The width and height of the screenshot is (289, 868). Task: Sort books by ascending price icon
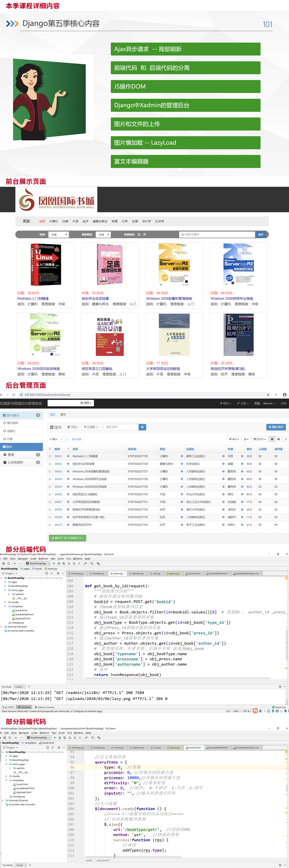(139, 234)
